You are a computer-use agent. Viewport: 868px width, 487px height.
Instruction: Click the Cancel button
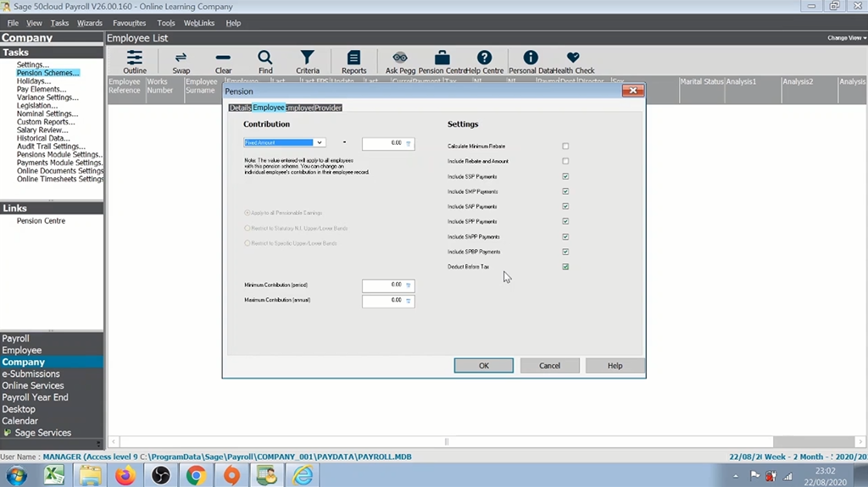[x=549, y=365]
